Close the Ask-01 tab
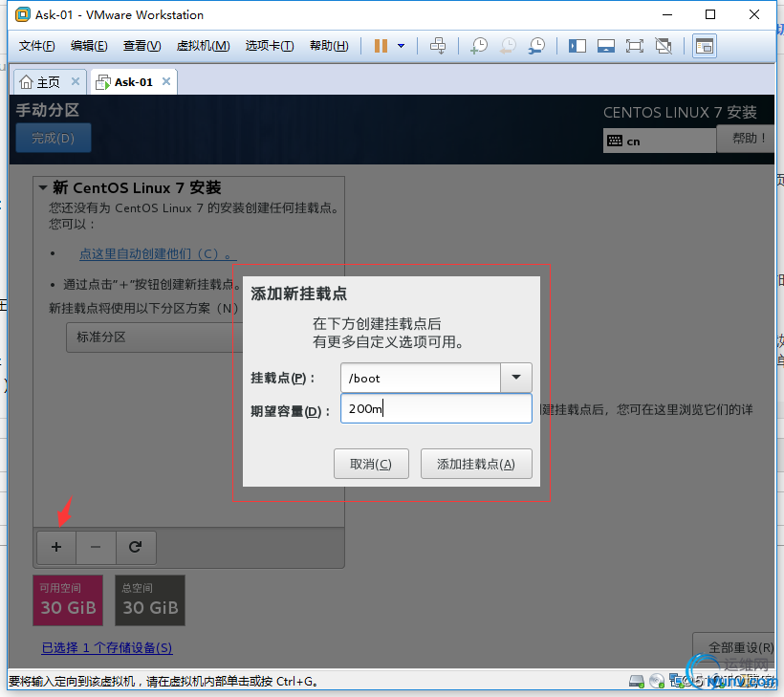Screen dimensions: 784x697 [166, 81]
